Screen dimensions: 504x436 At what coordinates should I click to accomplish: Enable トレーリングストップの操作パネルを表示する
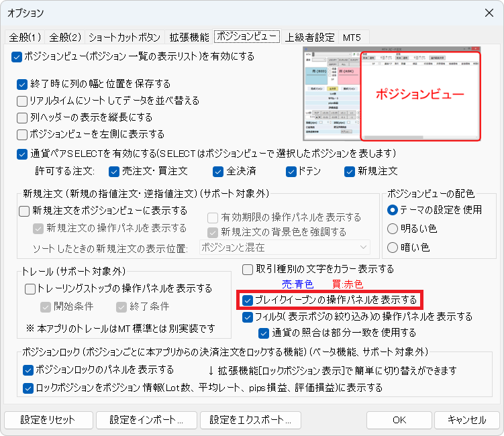coord(30,289)
